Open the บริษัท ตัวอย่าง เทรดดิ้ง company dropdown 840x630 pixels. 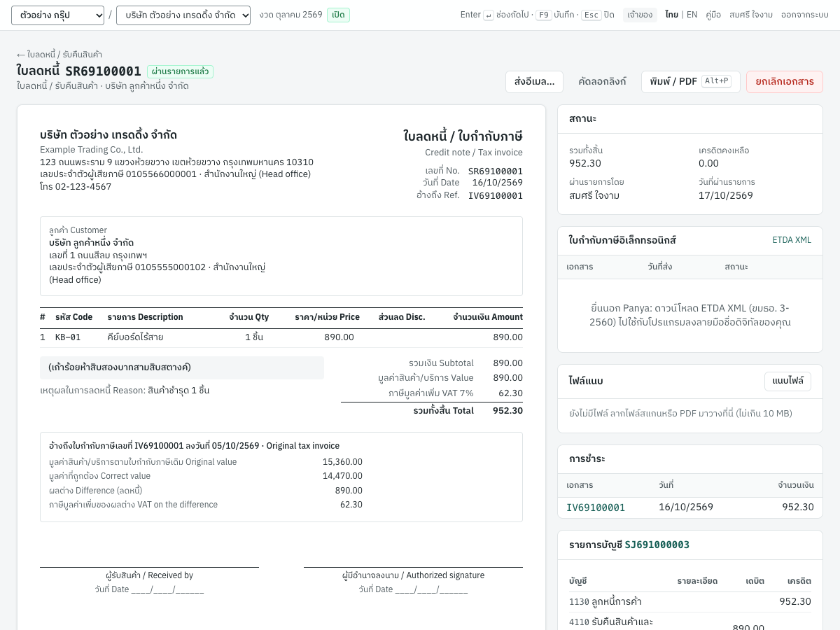click(x=183, y=15)
